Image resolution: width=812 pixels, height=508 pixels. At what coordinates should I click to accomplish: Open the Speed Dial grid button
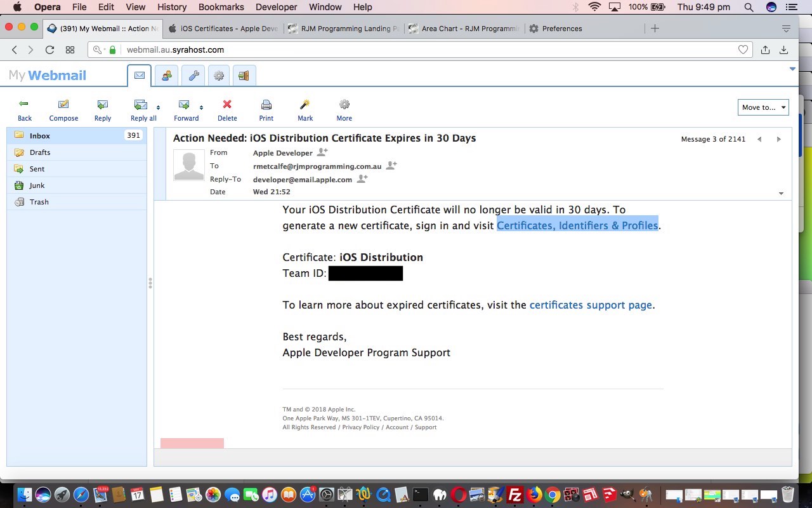70,50
